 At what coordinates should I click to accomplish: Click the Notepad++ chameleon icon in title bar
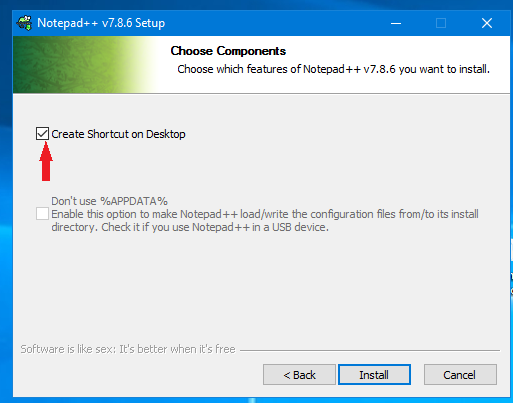(24, 23)
